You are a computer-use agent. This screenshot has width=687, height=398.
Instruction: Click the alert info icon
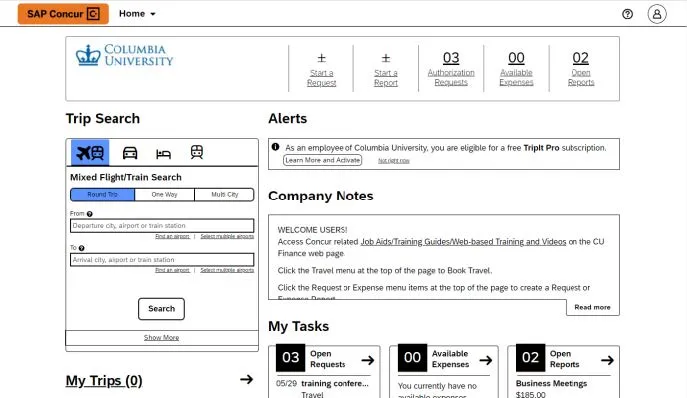pyautogui.click(x=275, y=147)
